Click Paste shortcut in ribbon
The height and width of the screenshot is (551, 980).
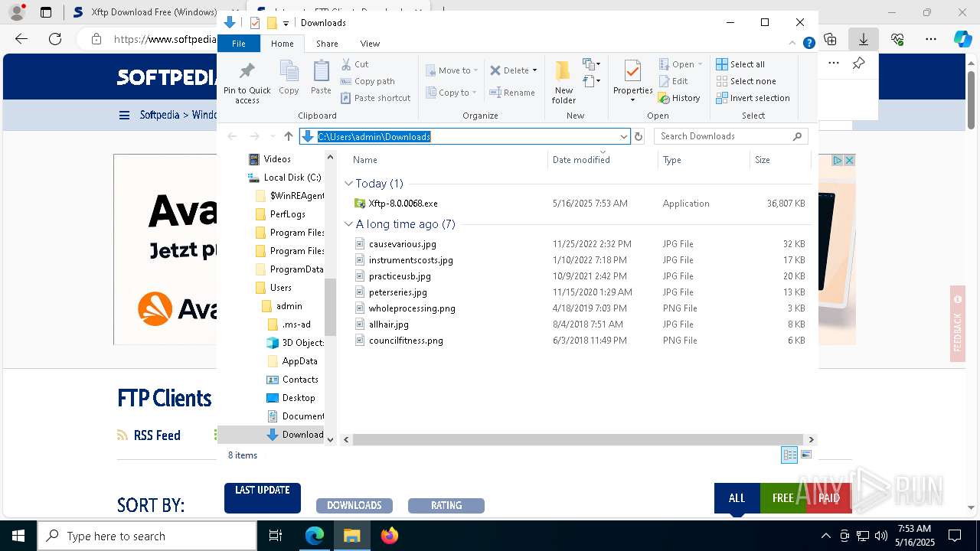click(x=376, y=98)
